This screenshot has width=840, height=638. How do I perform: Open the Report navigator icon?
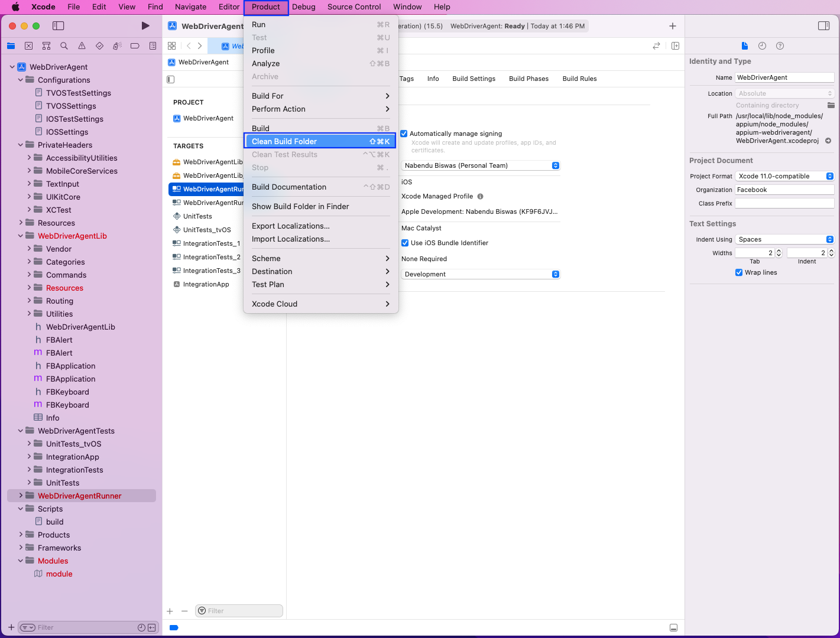coord(153,46)
